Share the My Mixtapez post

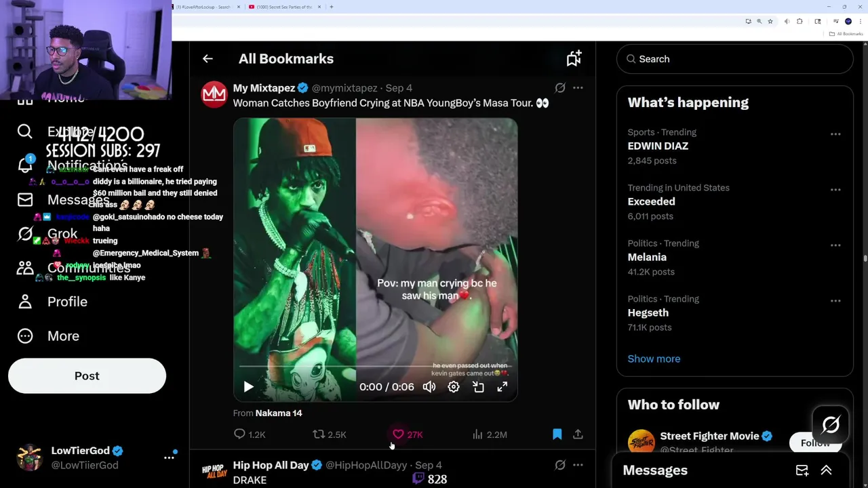tap(578, 434)
